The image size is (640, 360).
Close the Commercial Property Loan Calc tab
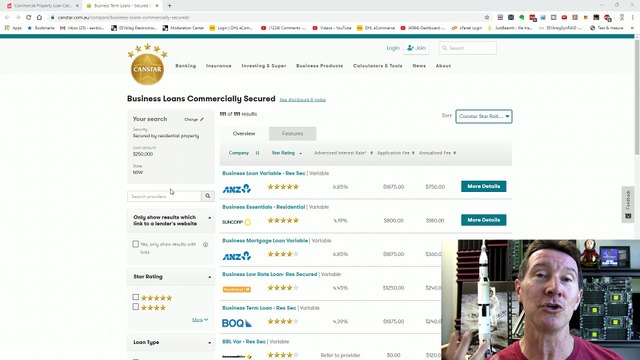(77, 6)
